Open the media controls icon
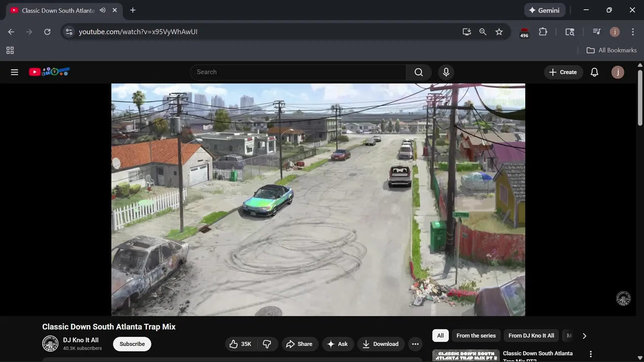Viewport: 644px width, 362px height. coord(597,32)
